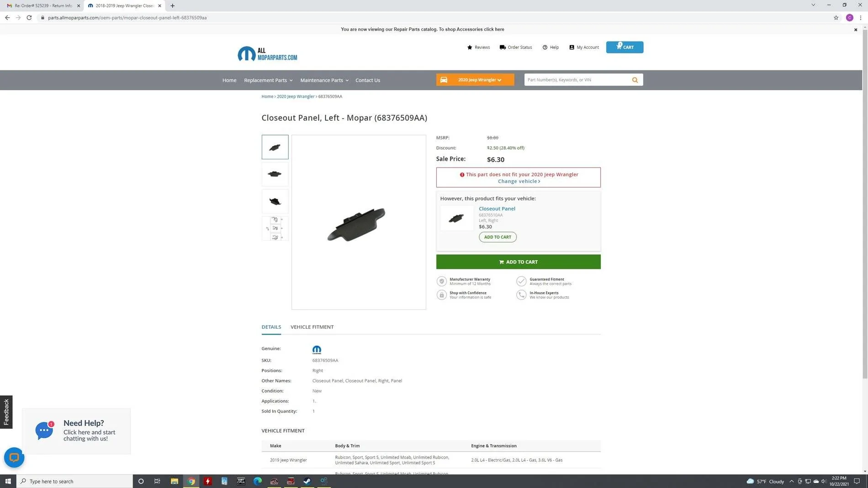
Task: Select the second product thumbnail
Action: (x=275, y=174)
